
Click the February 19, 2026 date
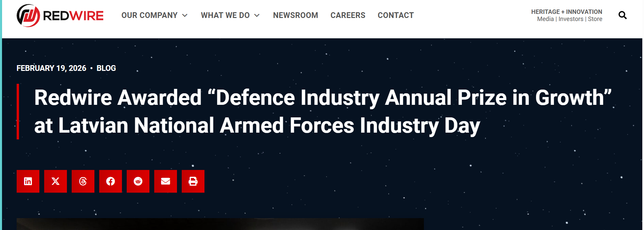click(51, 68)
